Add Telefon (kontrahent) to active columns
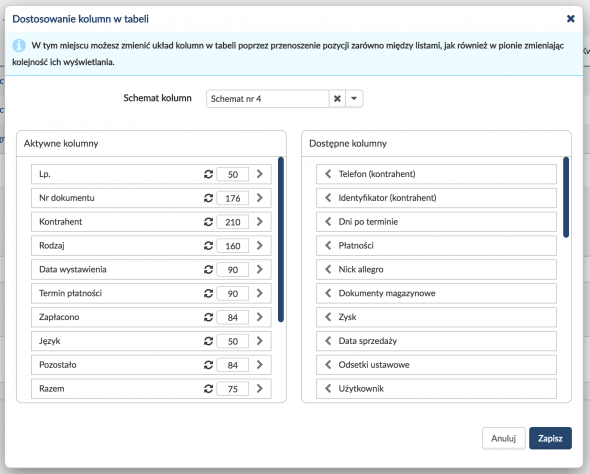The image size is (590, 474). pyautogui.click(x=328, y=174)
